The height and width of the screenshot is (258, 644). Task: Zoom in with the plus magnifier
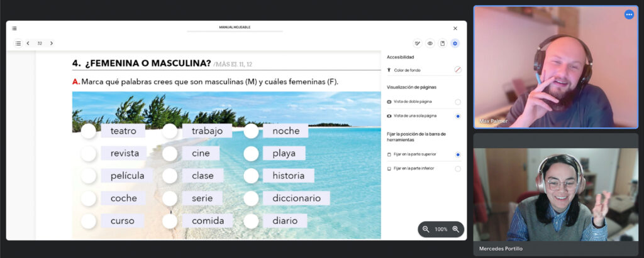point(455,229)
